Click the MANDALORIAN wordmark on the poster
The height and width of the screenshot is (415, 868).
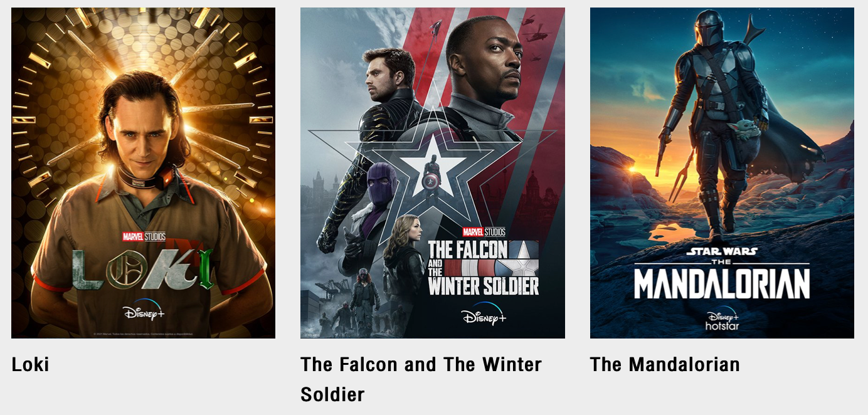click(722, 284)
